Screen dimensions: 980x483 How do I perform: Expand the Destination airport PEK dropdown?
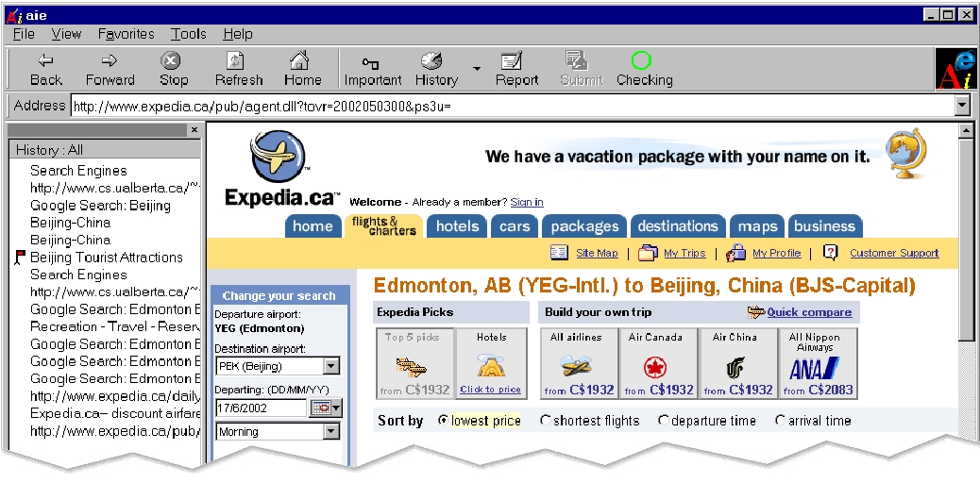[330, 366]
